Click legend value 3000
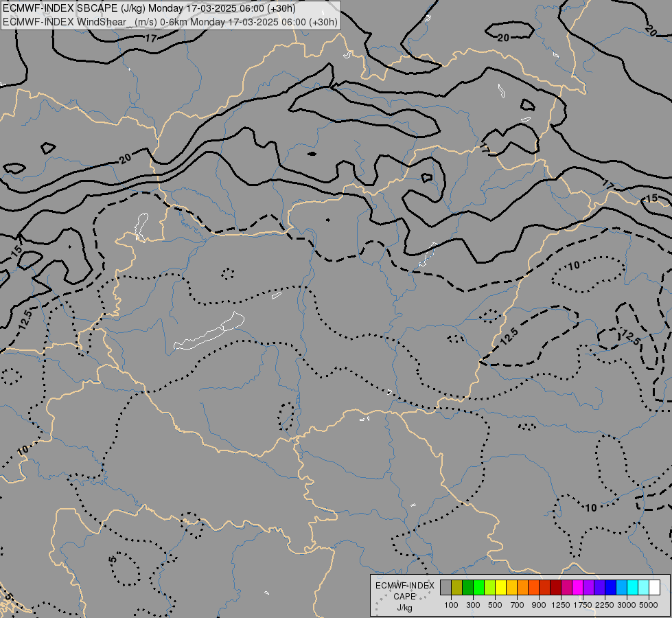 pyautogui.click(x=627, y=605)
